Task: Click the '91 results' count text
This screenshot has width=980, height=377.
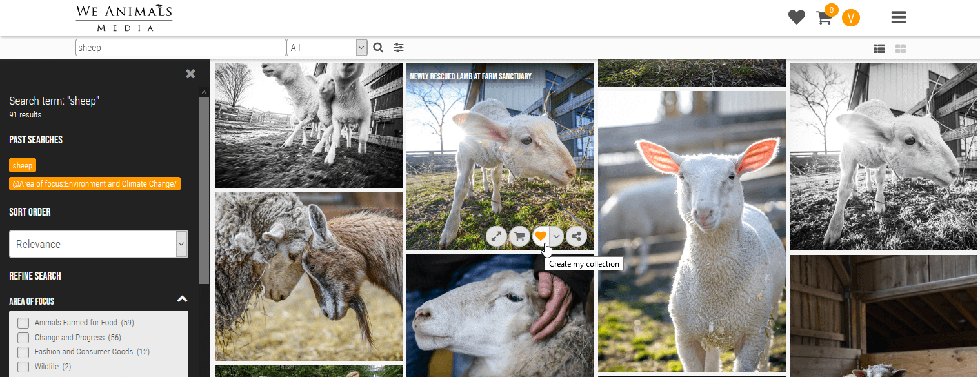Action: tap(25, 115)
